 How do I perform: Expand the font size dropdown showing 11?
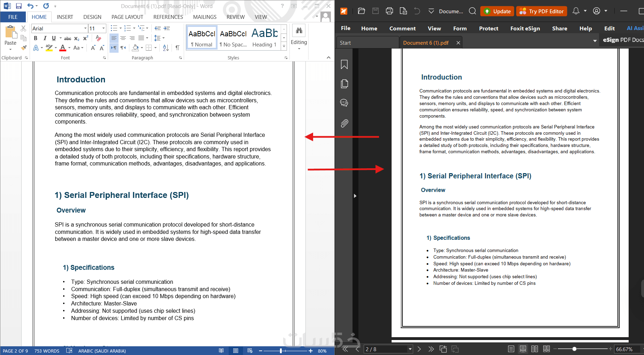point(104,28)
